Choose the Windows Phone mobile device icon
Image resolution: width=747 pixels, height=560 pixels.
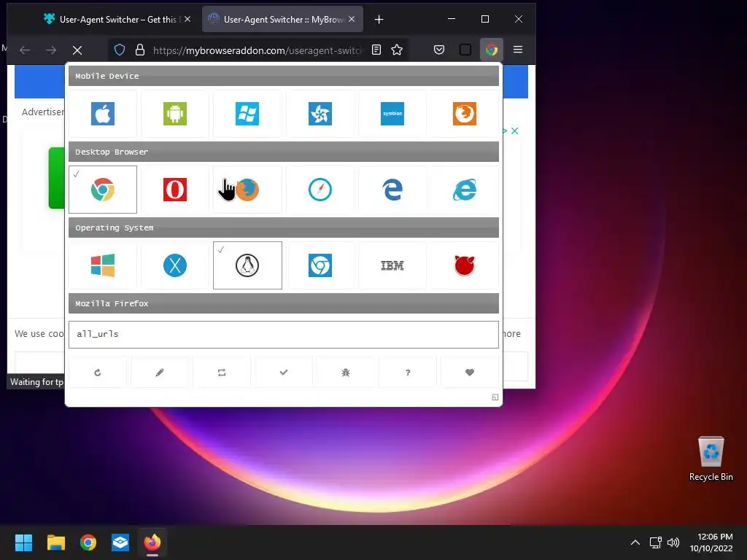pyautogui.click(x=247, y=114)
